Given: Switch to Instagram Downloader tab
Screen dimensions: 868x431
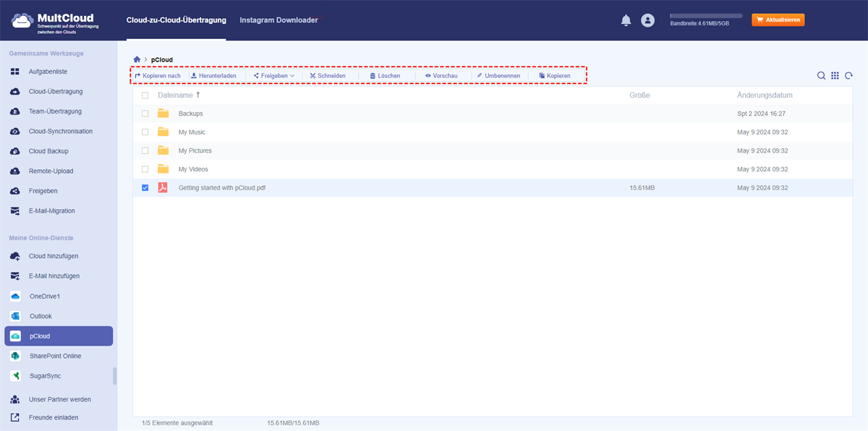Looking at the screenshot, I should (x=278, y=20).
